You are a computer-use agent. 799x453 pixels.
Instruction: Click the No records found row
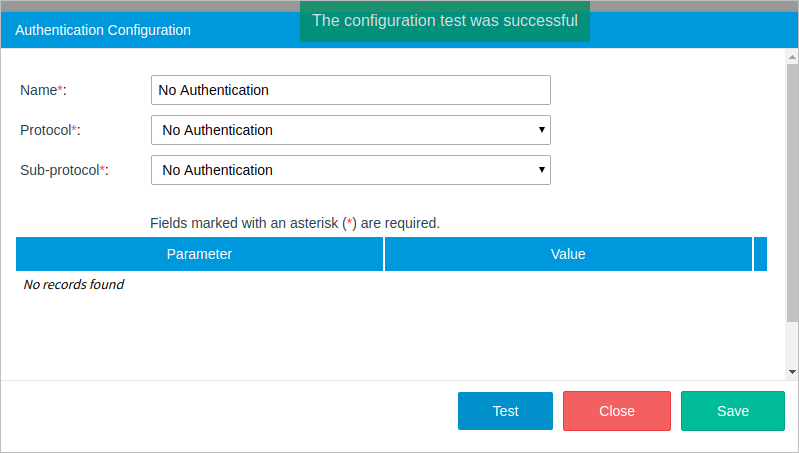[74, 285]
